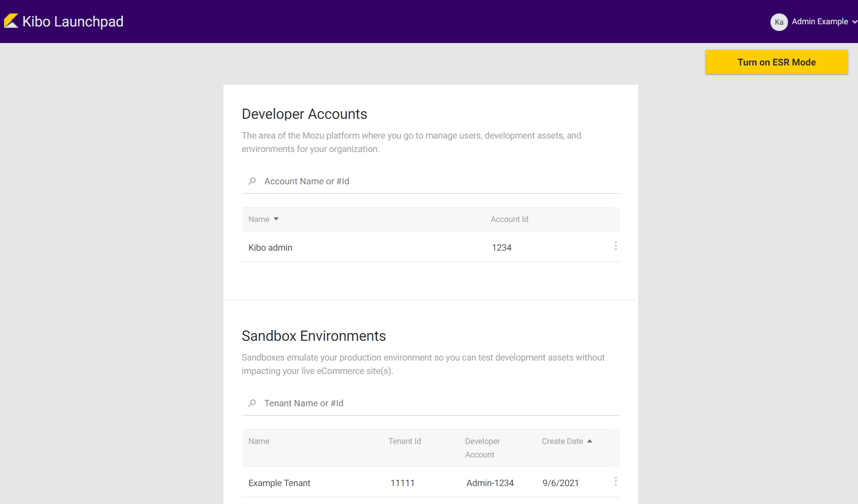Image resolution: width=858 pixels, height=504 pixels.
Task: Click the Developer Accounts search magnifier icon
Action: point(252,181)
